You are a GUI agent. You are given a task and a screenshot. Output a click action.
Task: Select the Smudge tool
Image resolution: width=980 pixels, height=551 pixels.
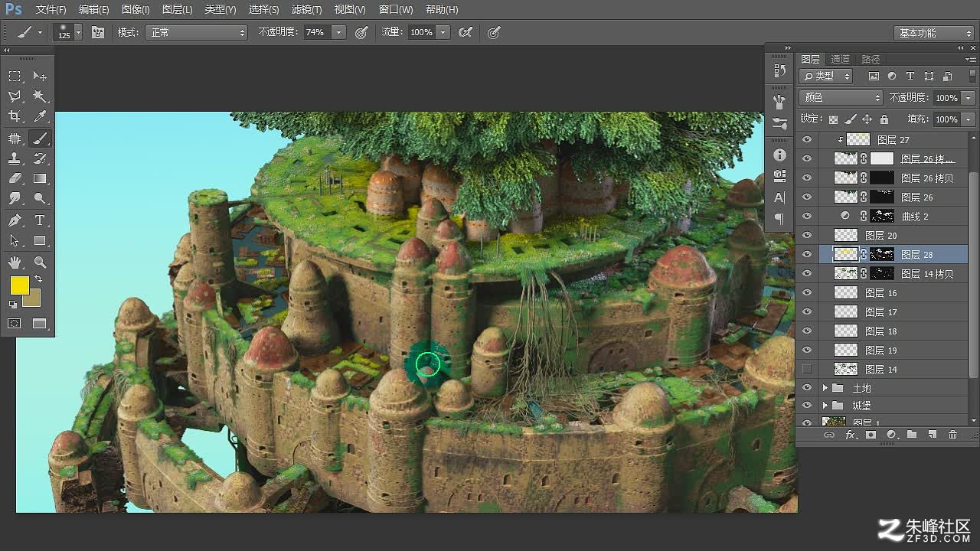pyautogui.click(x=15, y=198)
